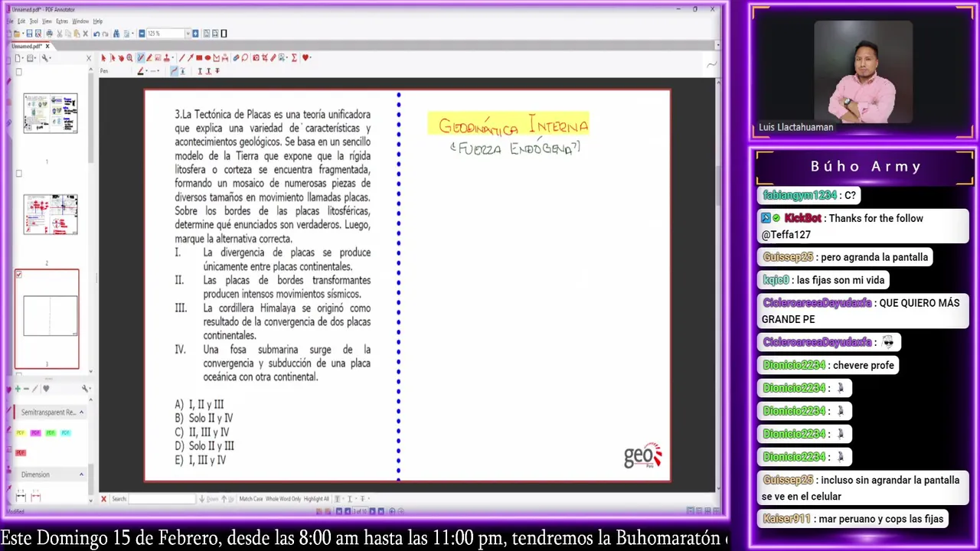Click the Find binoculars icon
Viewport: 980px width, 551px height.
[116, 34]
